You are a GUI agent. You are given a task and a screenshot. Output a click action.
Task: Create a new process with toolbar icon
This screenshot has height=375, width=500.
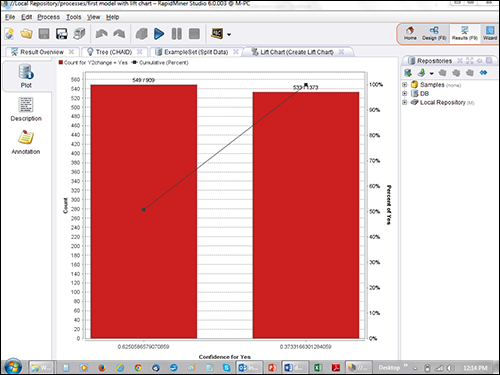point(9,34)
